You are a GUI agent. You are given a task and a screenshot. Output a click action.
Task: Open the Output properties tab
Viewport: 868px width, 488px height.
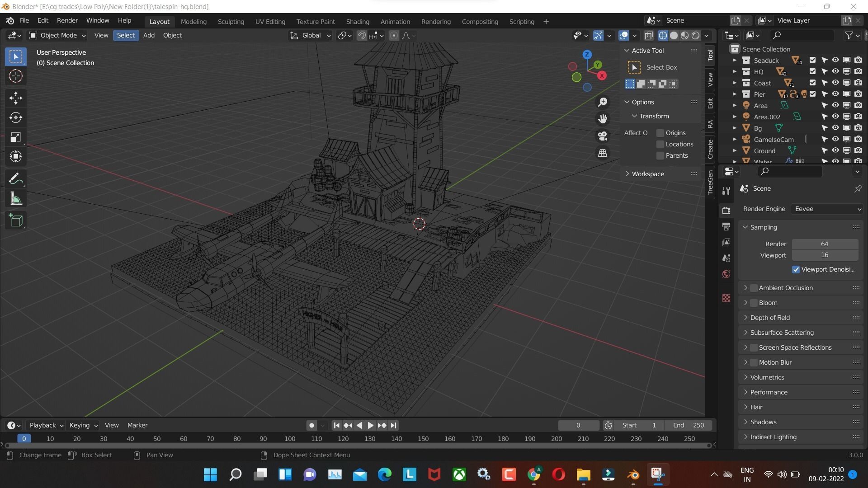[x=726, y=226]
